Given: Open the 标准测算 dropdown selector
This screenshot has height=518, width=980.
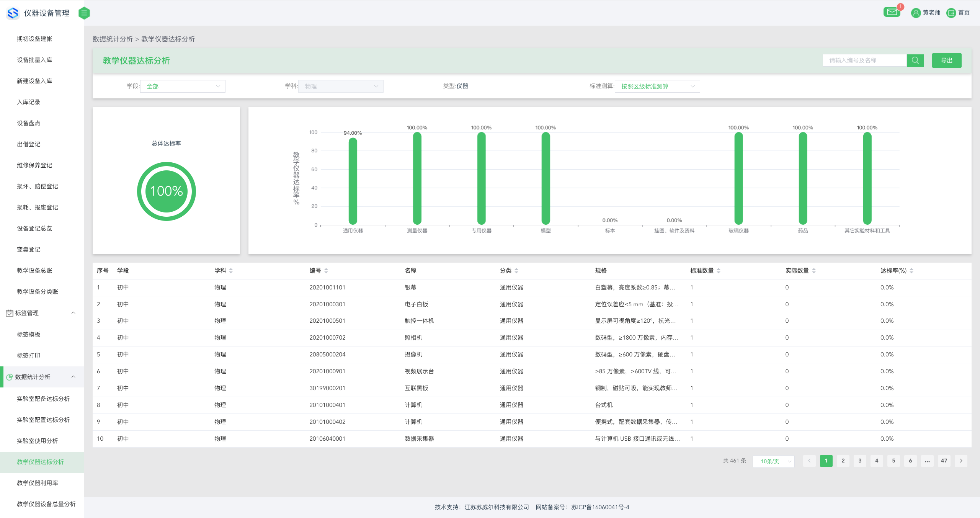Looking at the screenshot, I should [657, 87].
